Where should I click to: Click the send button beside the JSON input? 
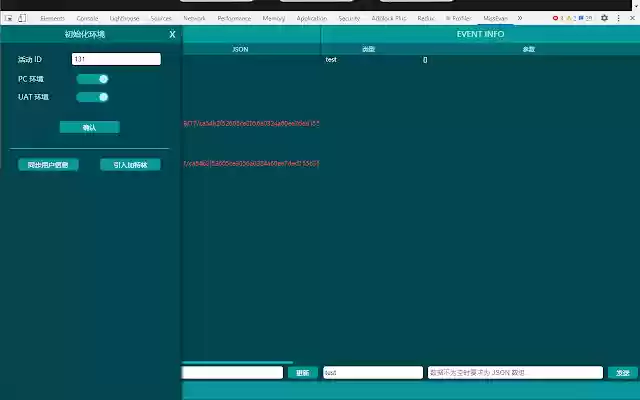[623, 373]
